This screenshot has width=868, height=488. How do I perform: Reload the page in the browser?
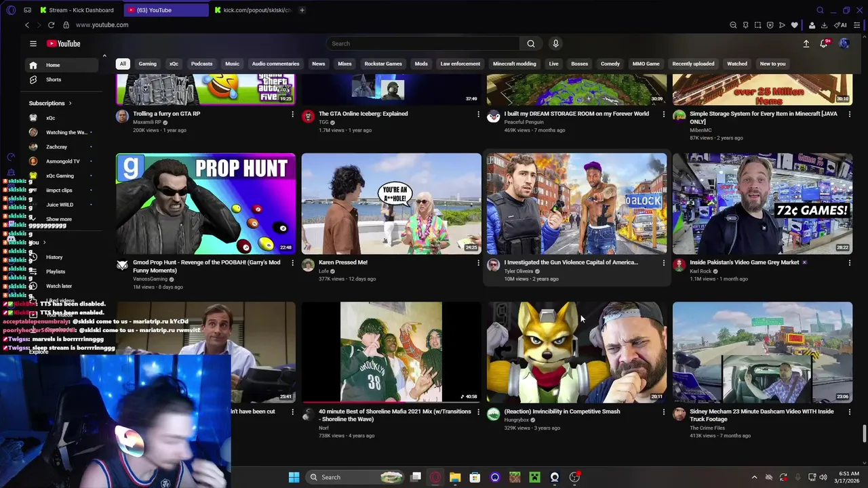tap(51, 25)
